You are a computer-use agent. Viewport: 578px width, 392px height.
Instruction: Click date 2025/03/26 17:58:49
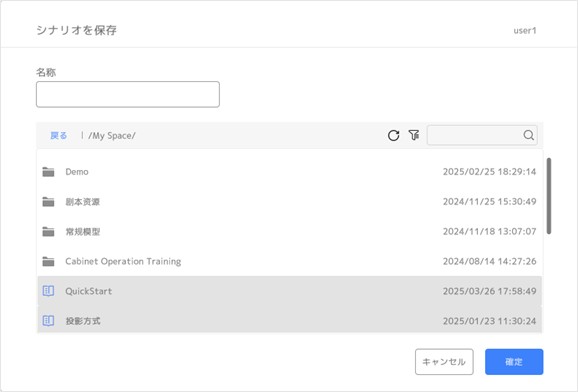(x=489, y=291)
